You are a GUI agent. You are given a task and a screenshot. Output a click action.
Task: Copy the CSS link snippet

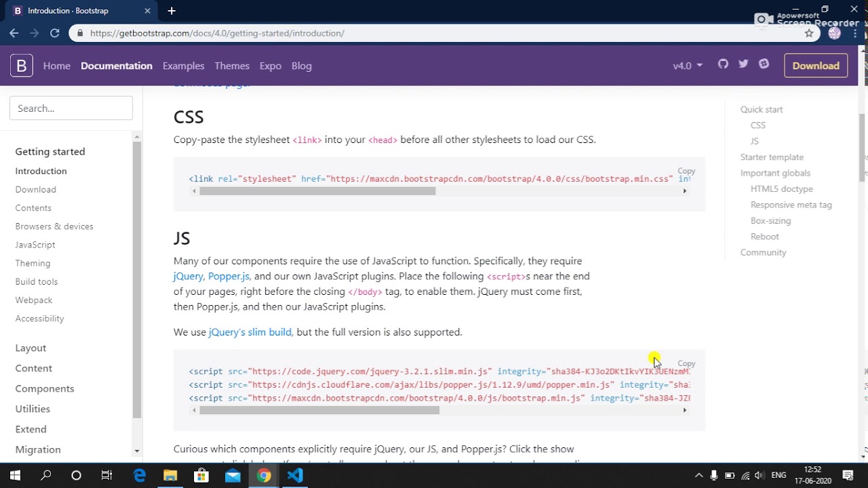[686, 171]
